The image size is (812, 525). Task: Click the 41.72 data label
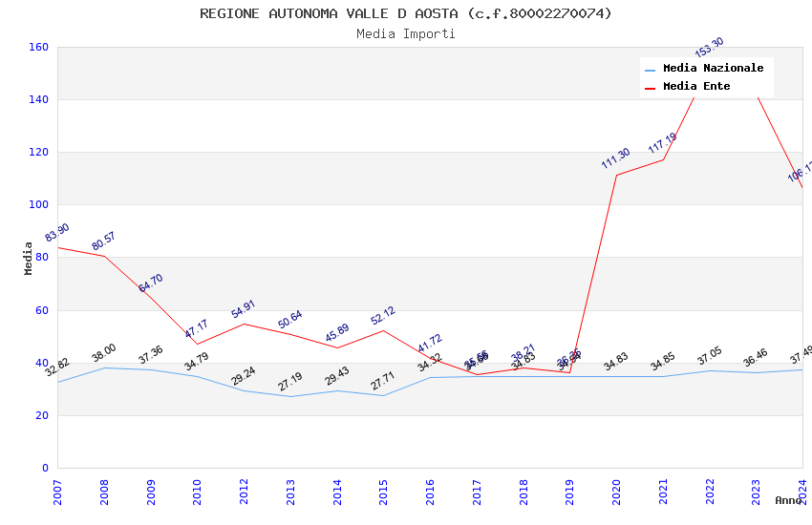(x=430, y=343)
